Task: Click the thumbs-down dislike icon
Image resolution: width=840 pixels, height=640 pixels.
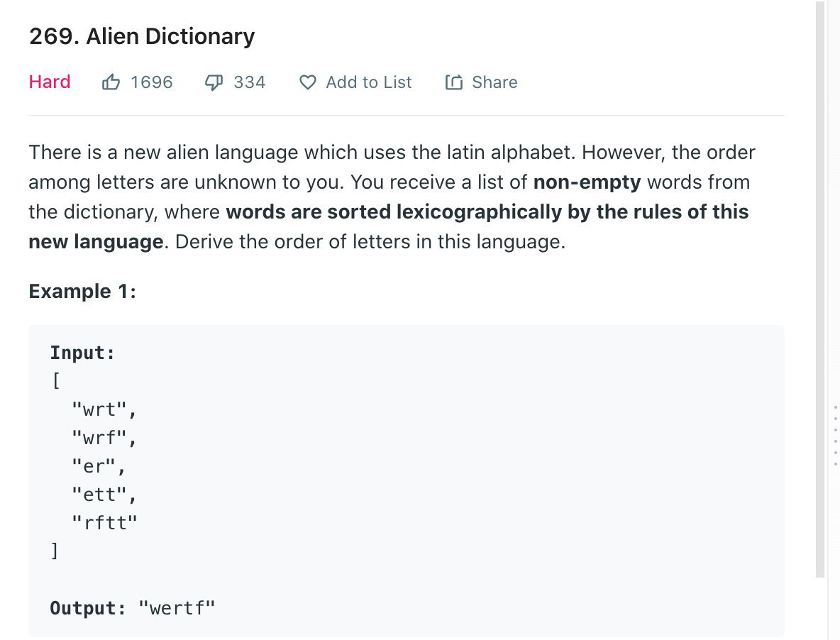Action: [214, 82]
